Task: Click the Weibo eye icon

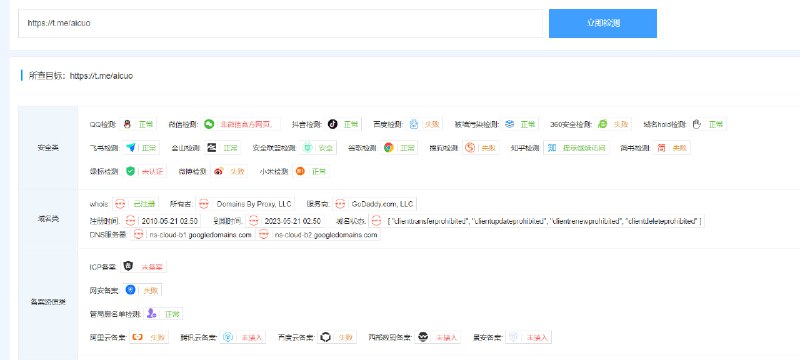Action: (x=218, y=171)
